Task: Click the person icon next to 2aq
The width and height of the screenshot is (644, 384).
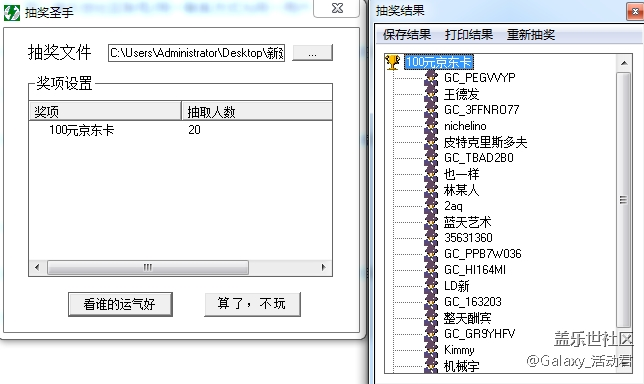Action: coord(431,206)
